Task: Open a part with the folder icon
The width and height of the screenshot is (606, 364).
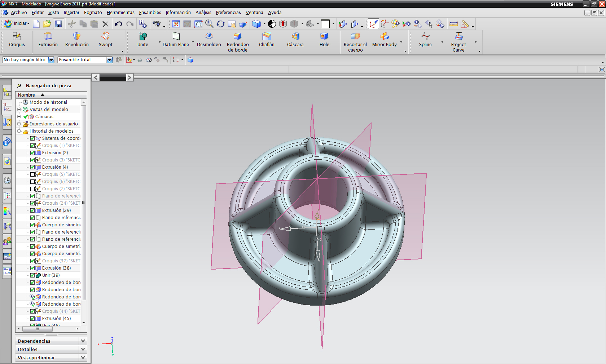Action: click(47, 24)
